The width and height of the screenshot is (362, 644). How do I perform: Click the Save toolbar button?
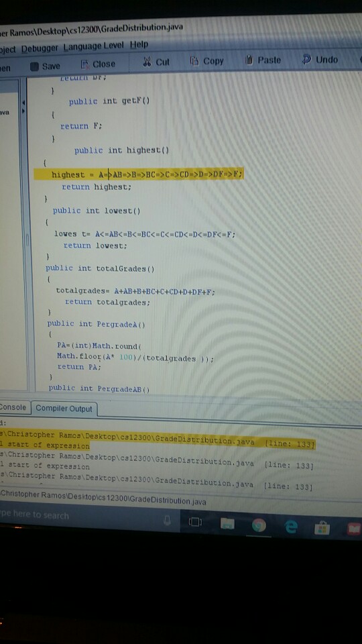(46, 66)
